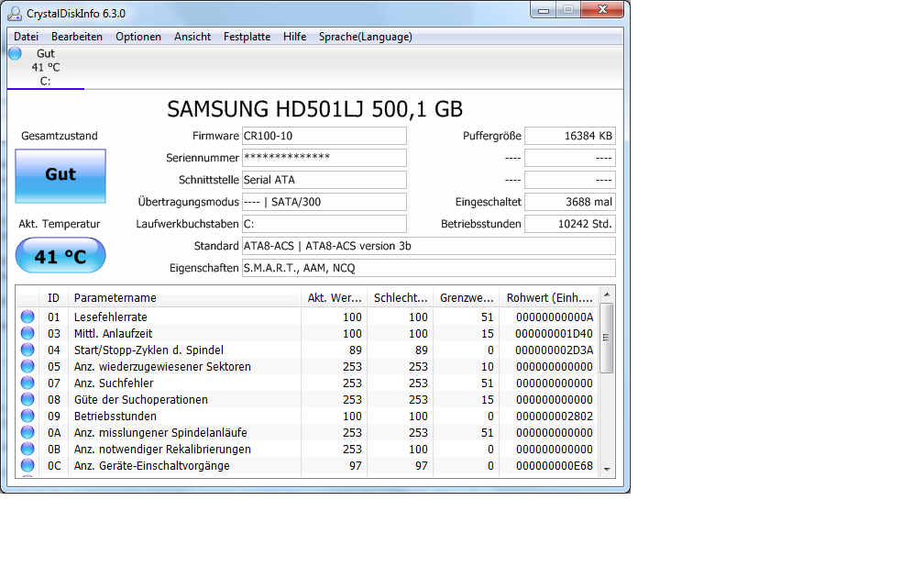Open the Bearbeiten menu

point(77,37)
